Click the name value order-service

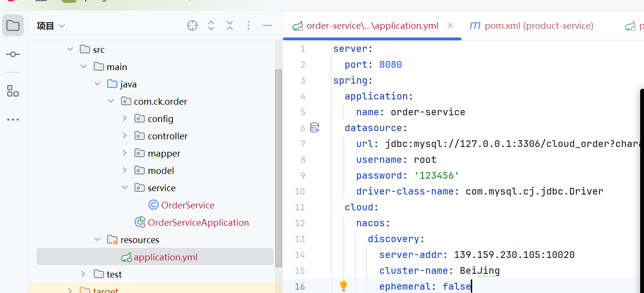[428, 112]
